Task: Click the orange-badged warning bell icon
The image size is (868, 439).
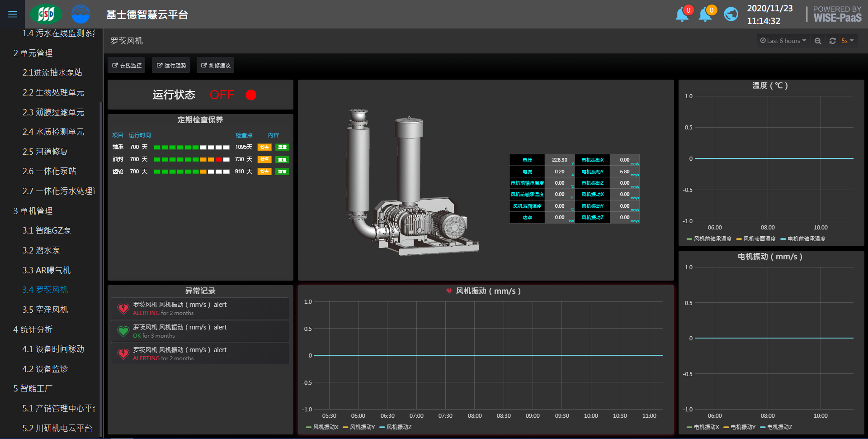Action: click(705, 14)
